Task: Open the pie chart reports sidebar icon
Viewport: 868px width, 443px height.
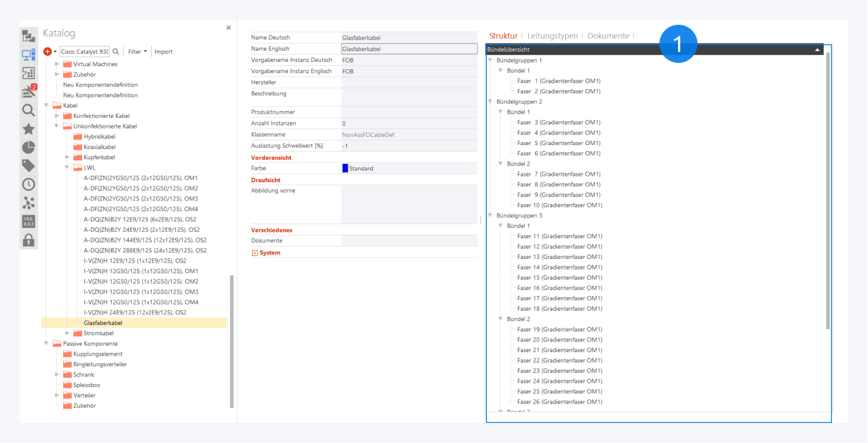Action: [28, 147]
